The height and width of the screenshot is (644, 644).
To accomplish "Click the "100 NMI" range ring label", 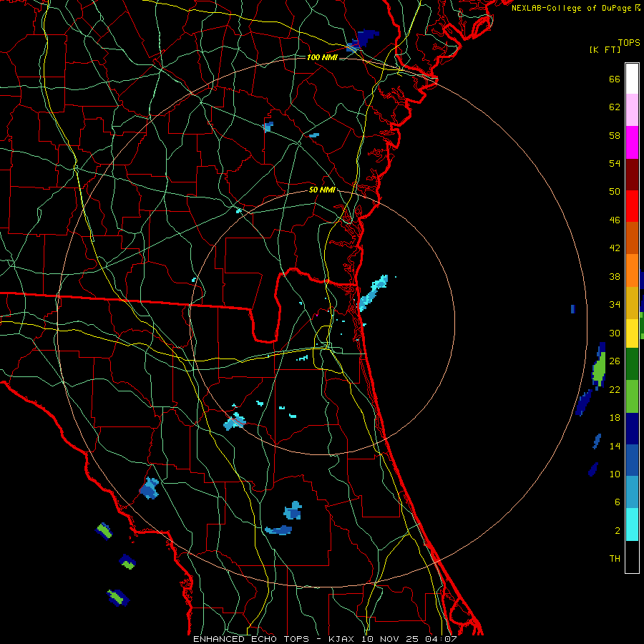I will point(322,57).
